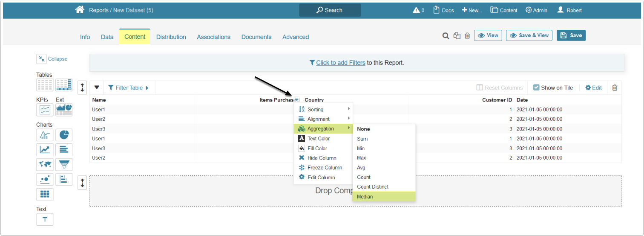Expand the Filter Table option
Screen dimensions: 644x236
tap(128, 88)
